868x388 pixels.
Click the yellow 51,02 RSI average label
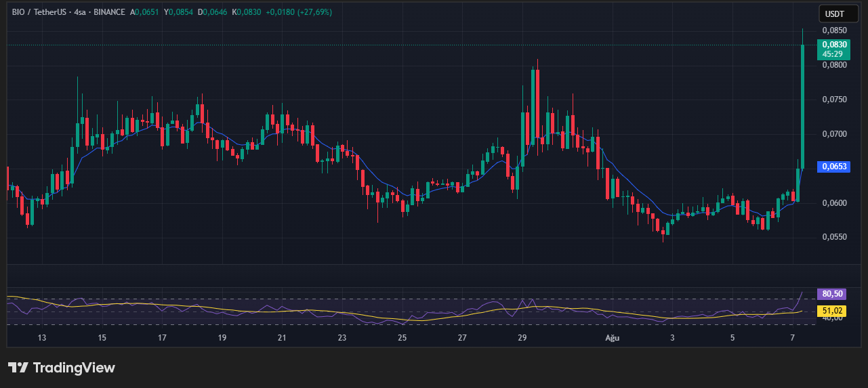(x=833, y=311)
